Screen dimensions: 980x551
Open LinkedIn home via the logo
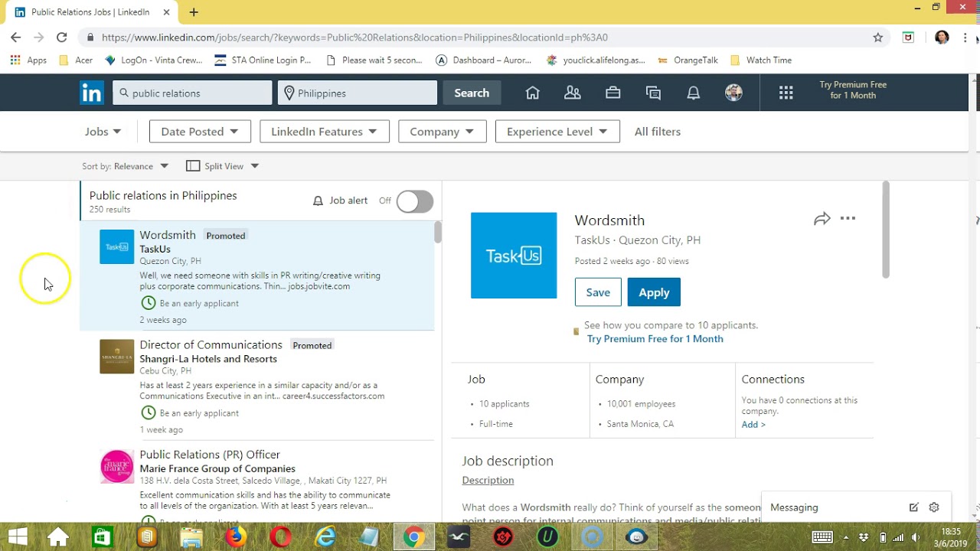coord(92,93)
